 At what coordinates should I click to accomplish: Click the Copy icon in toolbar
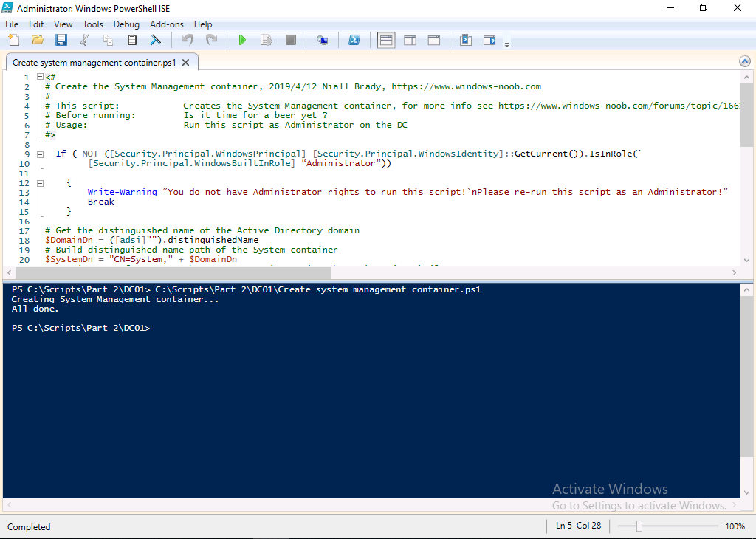[109, 40]
